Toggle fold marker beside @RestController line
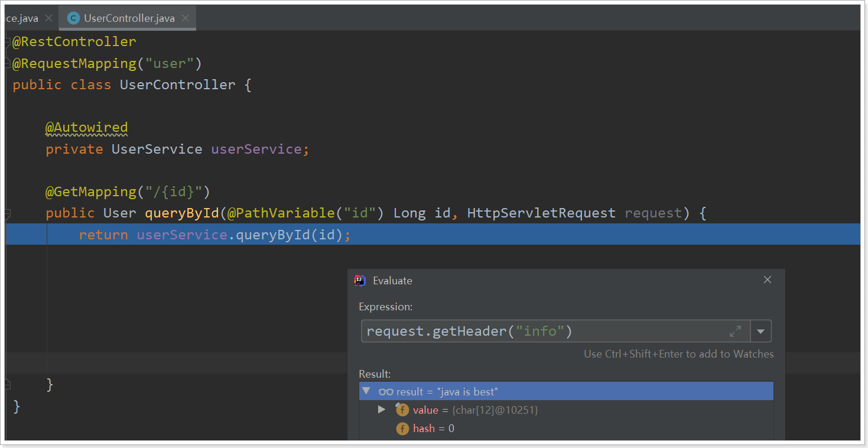This screenshot has height=448, width=868. 6,42
